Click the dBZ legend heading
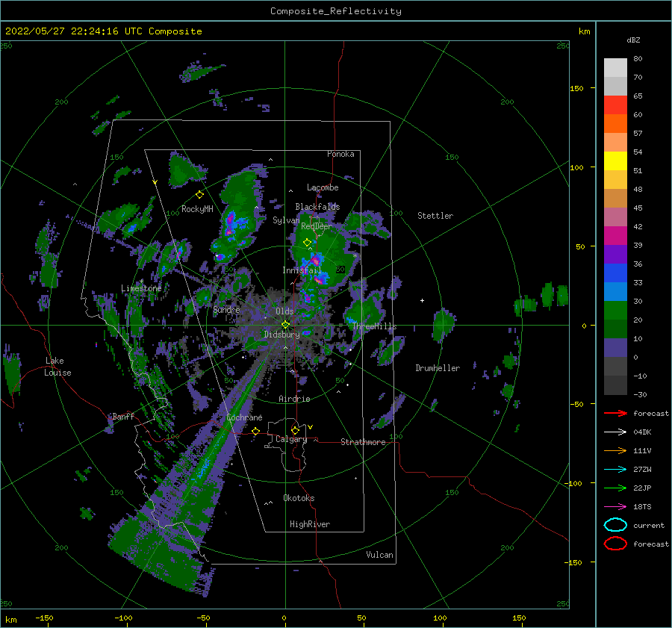Image resolution: width=672 pixels, height=628 pixels. point(633,40)
